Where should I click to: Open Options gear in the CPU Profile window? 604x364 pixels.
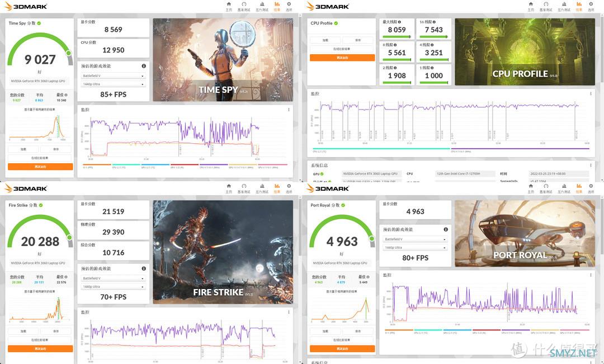pyautogui.click(x=591, y=6)
